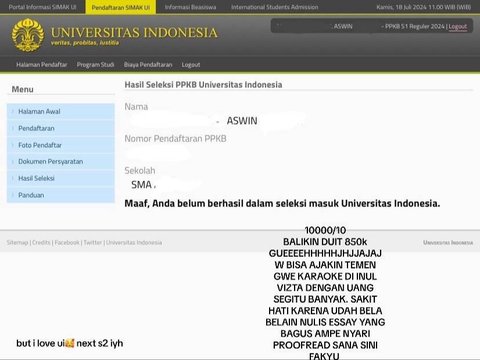The height and width of the screenshot is (360, 480).
Task: Click the 'Menu' sidebar heading
Action: point(22,89)
